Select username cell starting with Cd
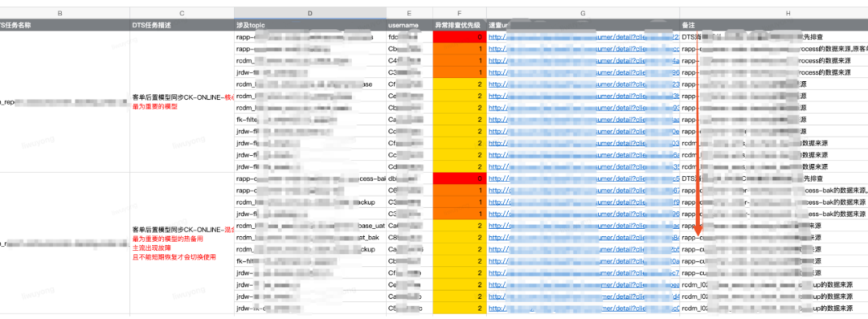This screenshot has width=868, height=319. (x=409, y=166)
